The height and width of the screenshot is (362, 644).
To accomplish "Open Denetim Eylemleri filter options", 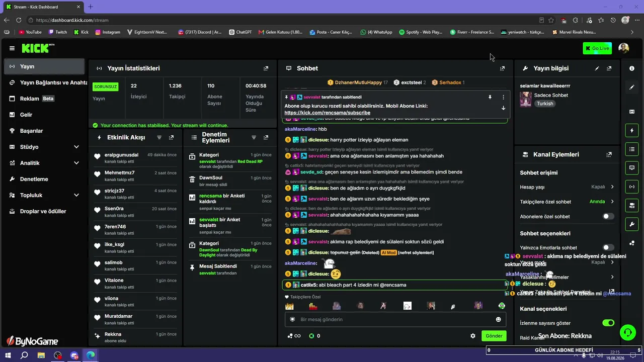I will coord(254,137).
